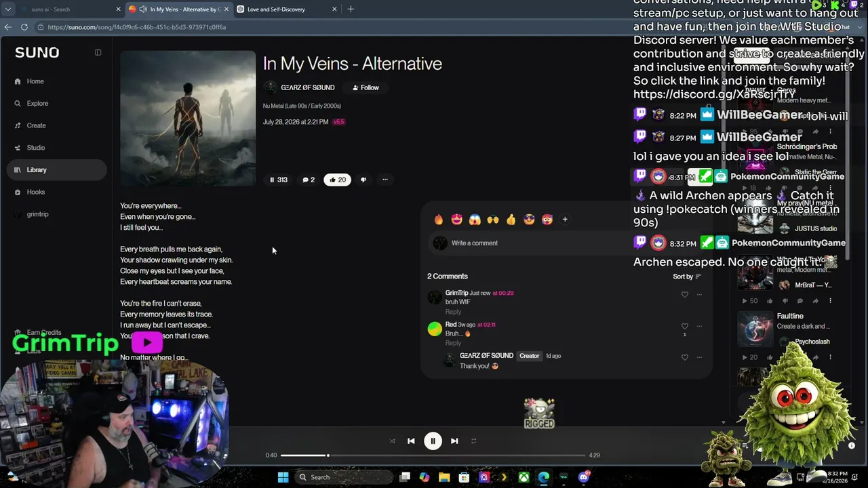React with the sunglasses emoji
868x488 pixels.
click(529, 219)
